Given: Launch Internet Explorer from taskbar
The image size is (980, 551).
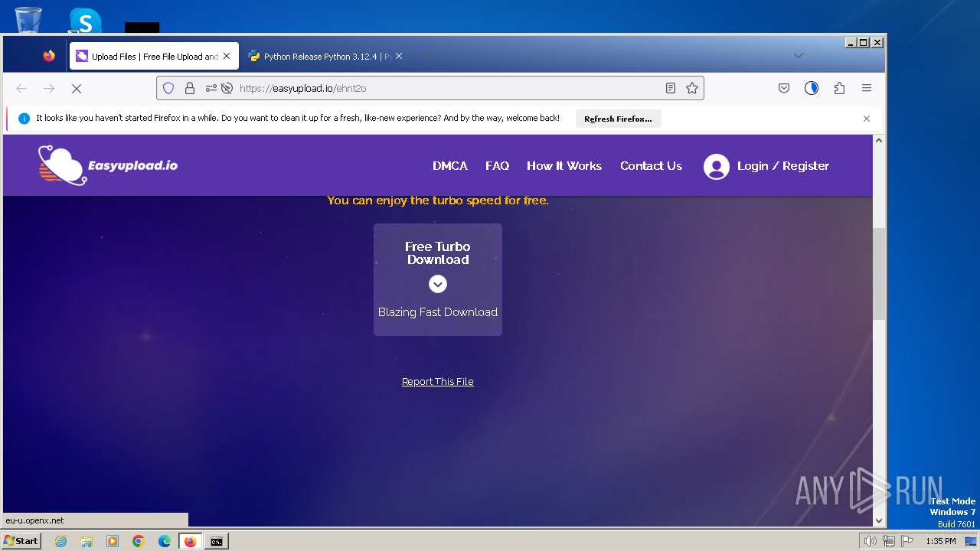Looking at the screenshot, I should coord(61,541).
